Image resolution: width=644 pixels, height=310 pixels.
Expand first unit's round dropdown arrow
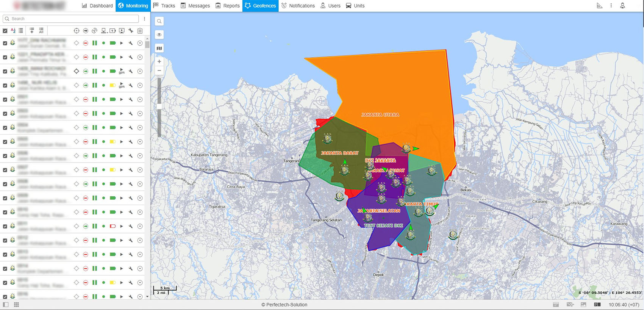[x=140, y=43]
